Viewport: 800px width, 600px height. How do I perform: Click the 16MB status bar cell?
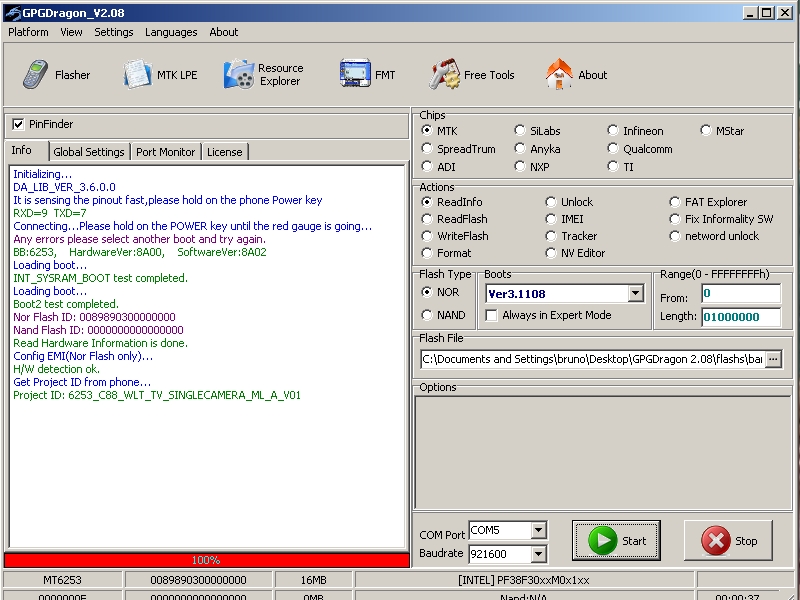click(x=313, y=580)
